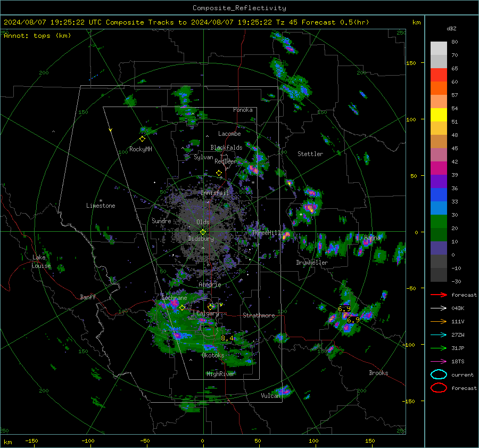Click the Sundre label
The width and height of the screenshot is (479, 448).
coord(161,221)
